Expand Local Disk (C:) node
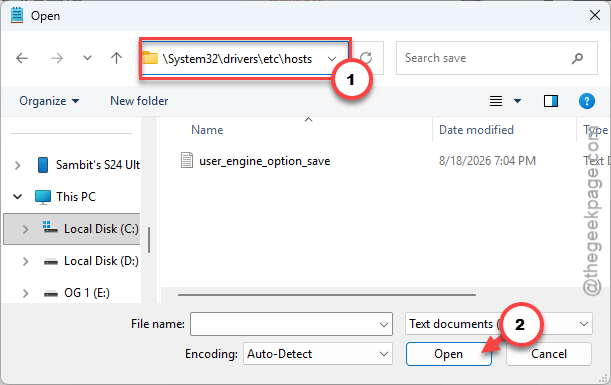 25,229
